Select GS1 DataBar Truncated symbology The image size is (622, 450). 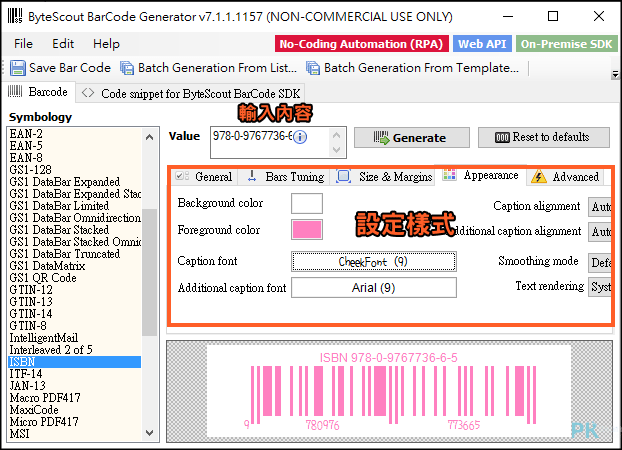74,254
